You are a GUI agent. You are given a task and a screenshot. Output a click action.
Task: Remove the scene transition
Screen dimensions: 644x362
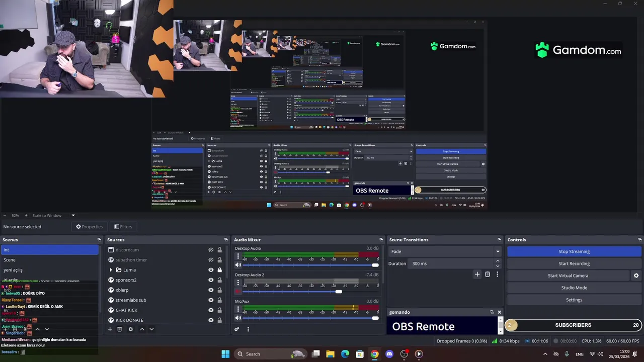487,275
